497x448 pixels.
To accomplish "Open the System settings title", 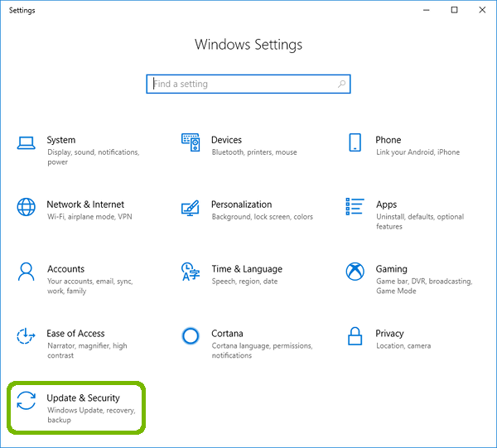I will pos(60,140).
